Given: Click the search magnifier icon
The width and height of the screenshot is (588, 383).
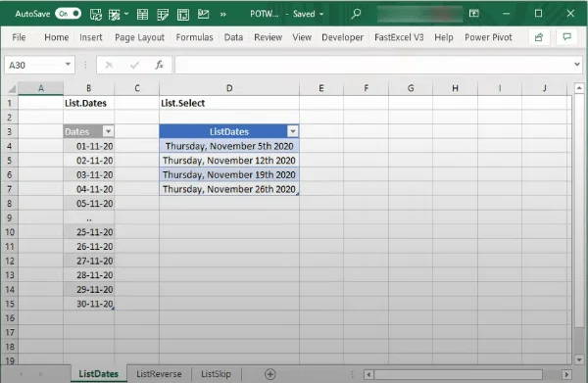Looking at the screenshot, I should point(356,14).
